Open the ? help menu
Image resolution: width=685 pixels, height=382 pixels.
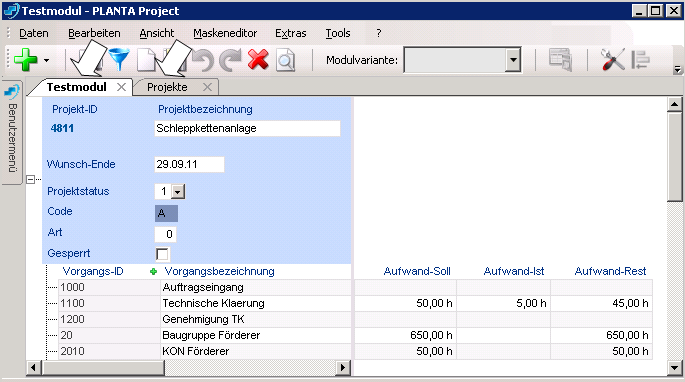pyautogui.click(x=379, y=33)
